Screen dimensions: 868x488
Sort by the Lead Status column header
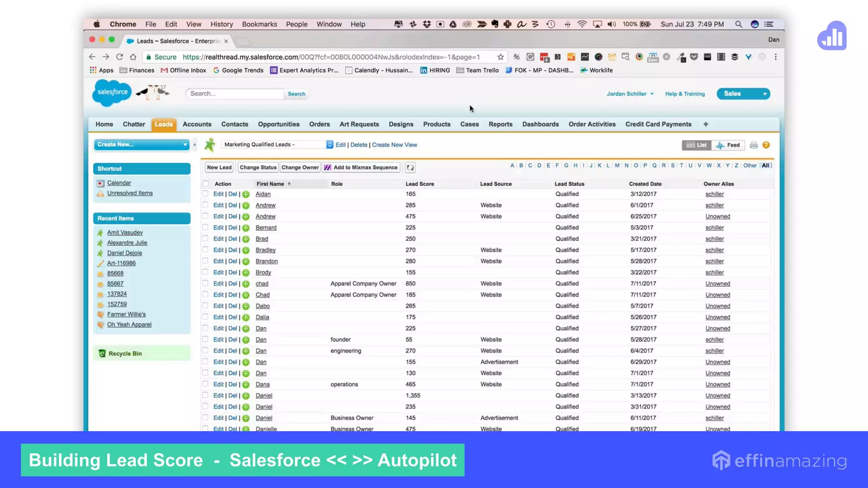point(569,184)
